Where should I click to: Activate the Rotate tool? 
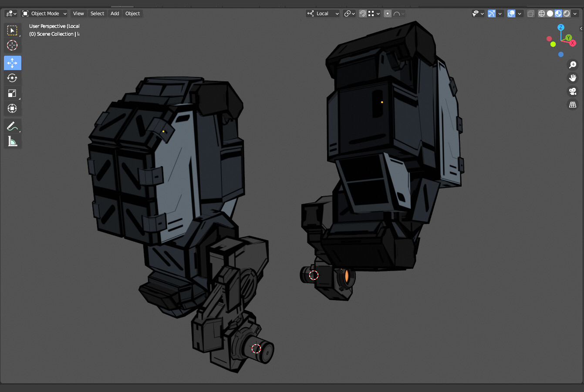click(12, 78)
